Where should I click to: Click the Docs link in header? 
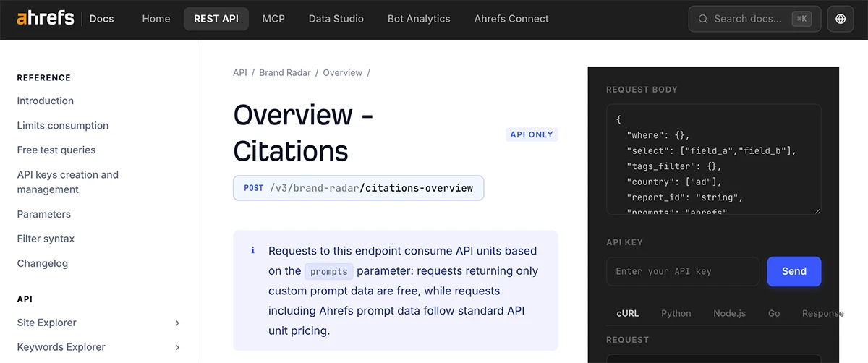(x=102, y=19)
